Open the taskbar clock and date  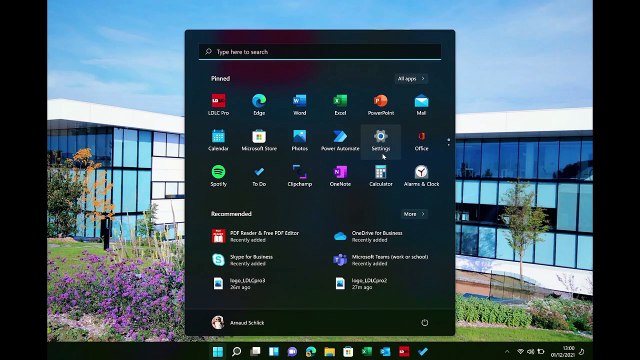tap(563, 351)
